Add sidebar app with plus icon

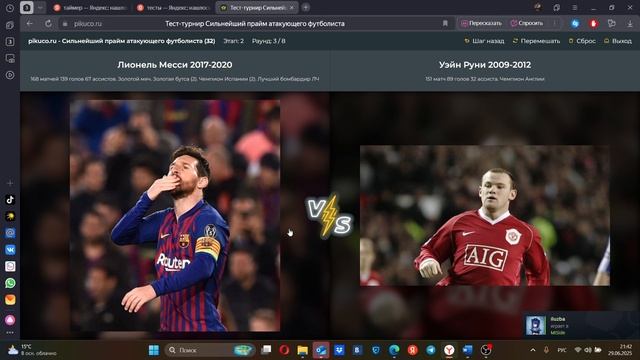10,183
